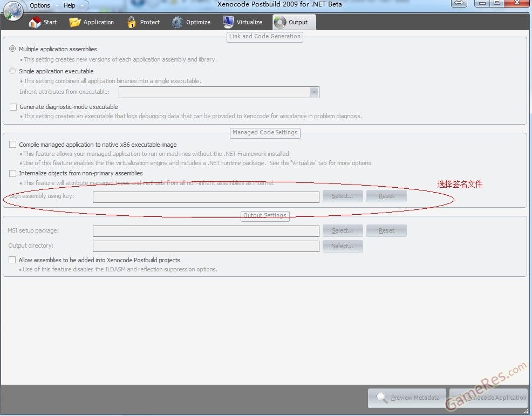The image size is (532, 416).
Task: Open the Optimize tab
Action: coord(191,22)
